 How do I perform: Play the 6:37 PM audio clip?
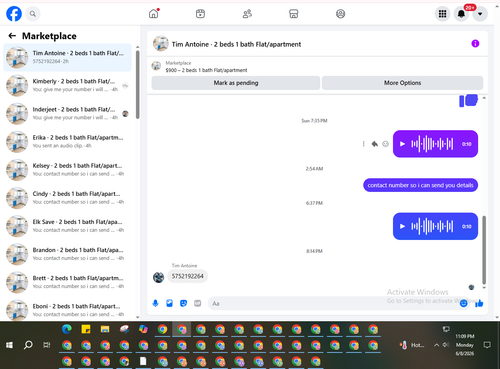(x=402, y=226)
